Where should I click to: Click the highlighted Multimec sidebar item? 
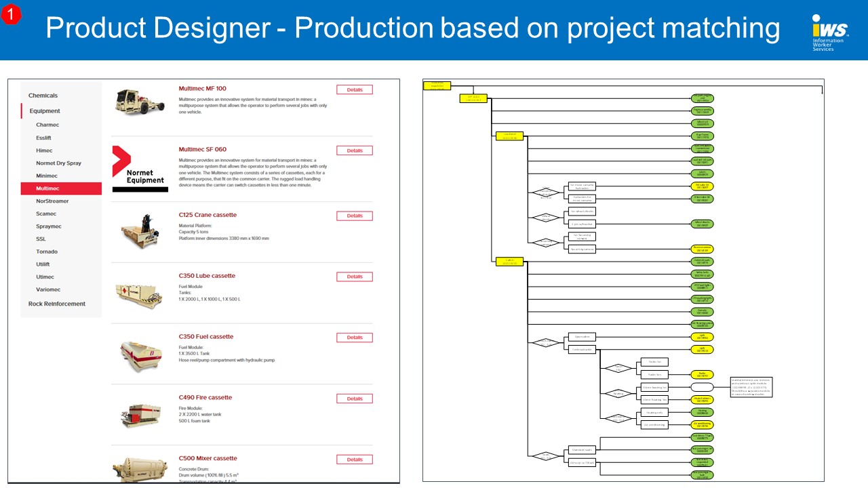pyautogui.click(x=61, y=188)
